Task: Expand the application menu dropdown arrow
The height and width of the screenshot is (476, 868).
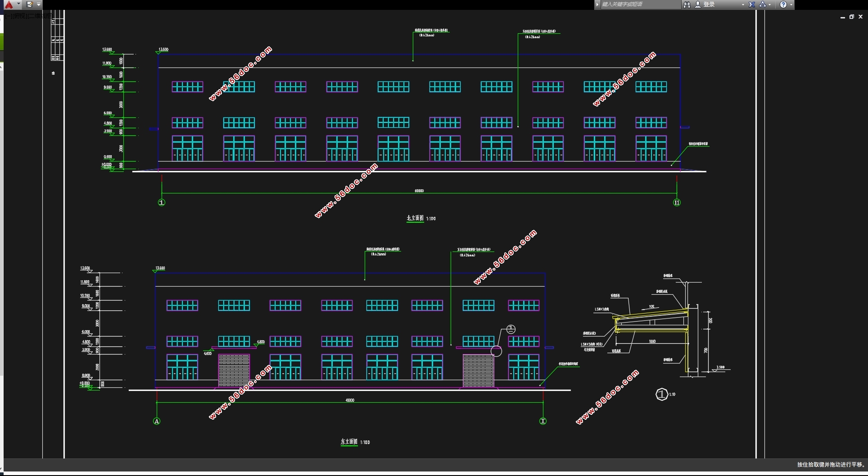Action: pyautogui.click(x=18, y=4)
